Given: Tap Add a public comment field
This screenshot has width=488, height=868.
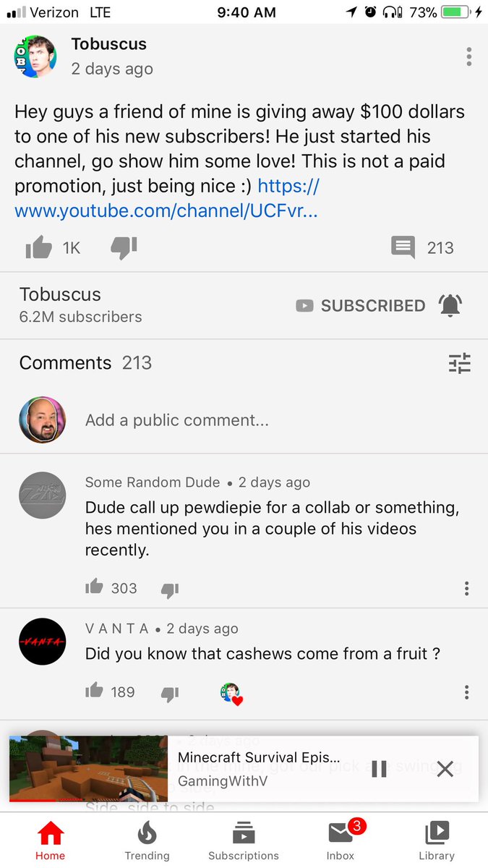Looking at the screenshot, I should [177, 420].
